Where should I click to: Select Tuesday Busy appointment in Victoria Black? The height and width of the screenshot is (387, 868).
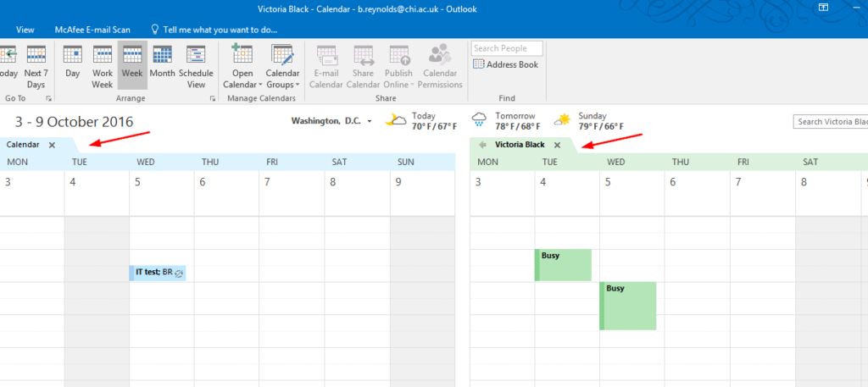tap(563, 265)
